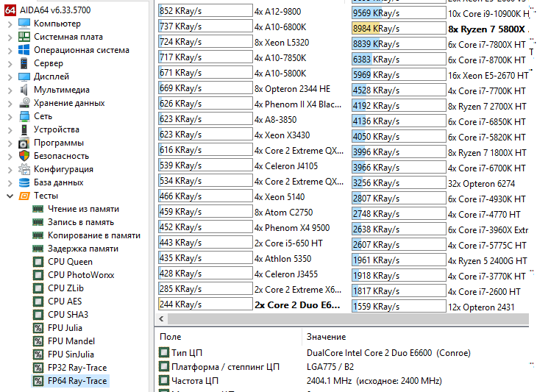
Task: Click the Задержка памяти memory icon
Action: 38,249
